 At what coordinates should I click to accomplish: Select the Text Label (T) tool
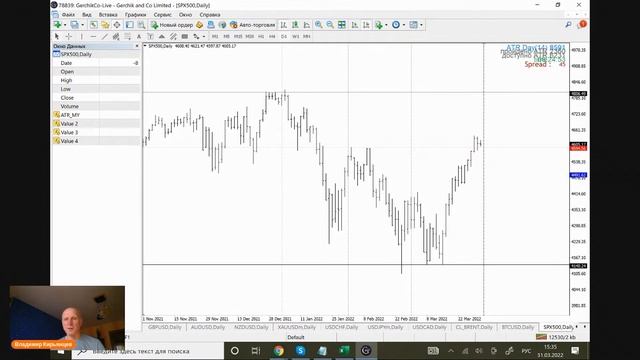[150, 36]
